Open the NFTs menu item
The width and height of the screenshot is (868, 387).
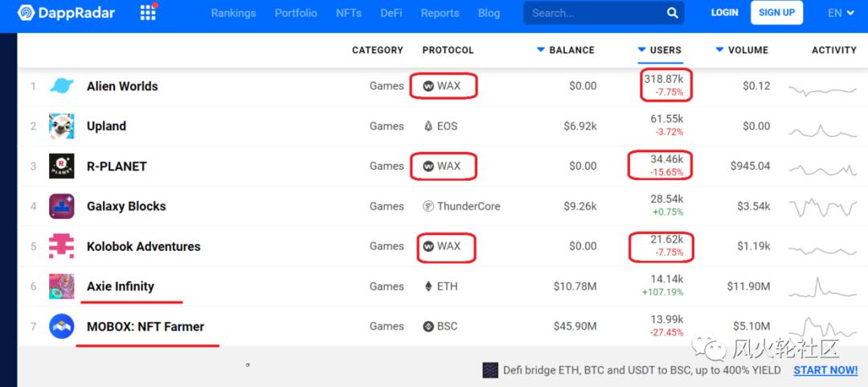point(349,13)
